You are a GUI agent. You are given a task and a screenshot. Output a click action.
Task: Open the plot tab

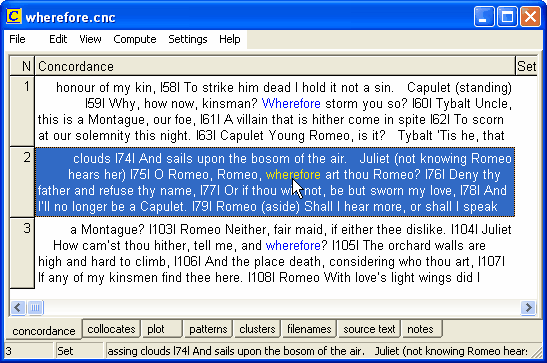pos(162,329)
